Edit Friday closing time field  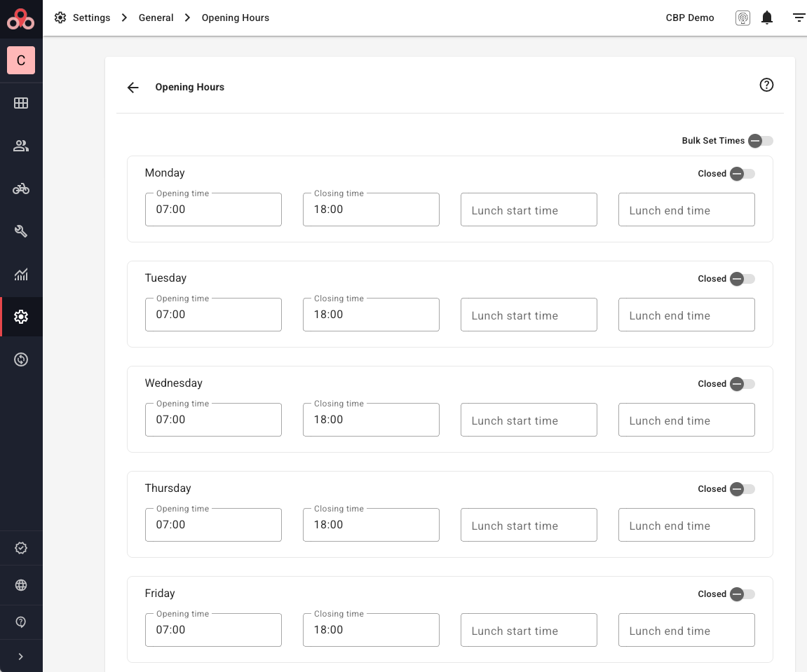(371, 630)
